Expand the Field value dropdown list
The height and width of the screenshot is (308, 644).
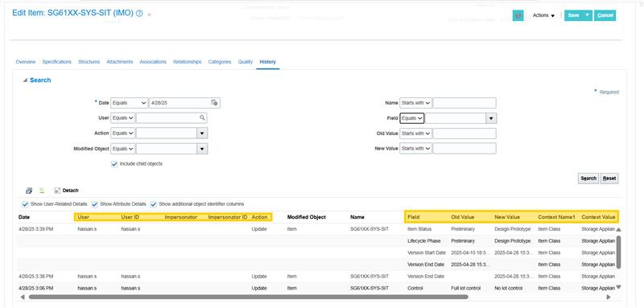pyautogui.click(x=491, y=118)
